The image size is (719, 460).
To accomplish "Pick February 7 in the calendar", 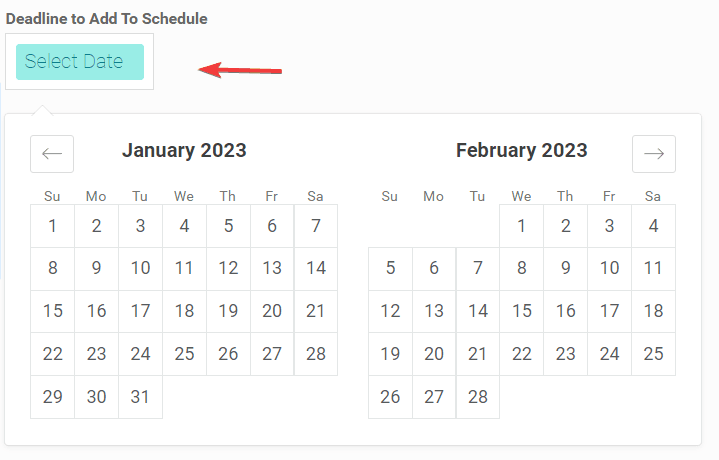I will click(x=478, y=269).
